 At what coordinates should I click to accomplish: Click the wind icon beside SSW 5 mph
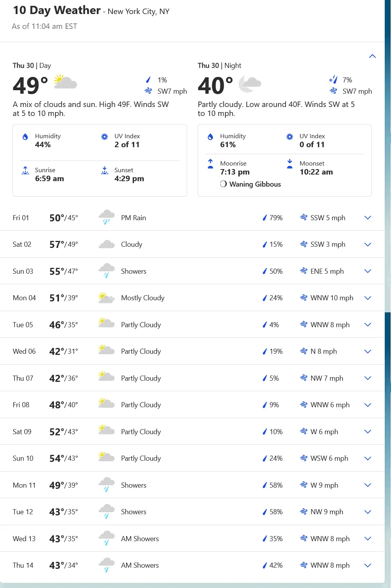pos(304,217)
